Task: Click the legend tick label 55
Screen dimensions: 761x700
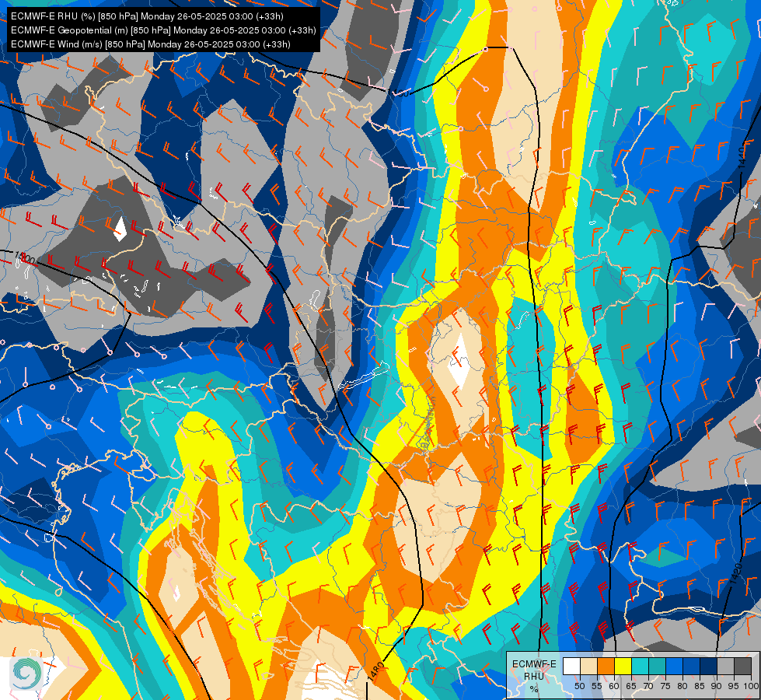Action: pos(597,686)
